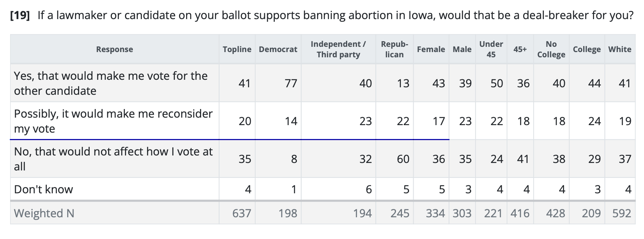Screen dimensions: 644x239
Task: Select the Under 45 column header
Action: (491, 49)
